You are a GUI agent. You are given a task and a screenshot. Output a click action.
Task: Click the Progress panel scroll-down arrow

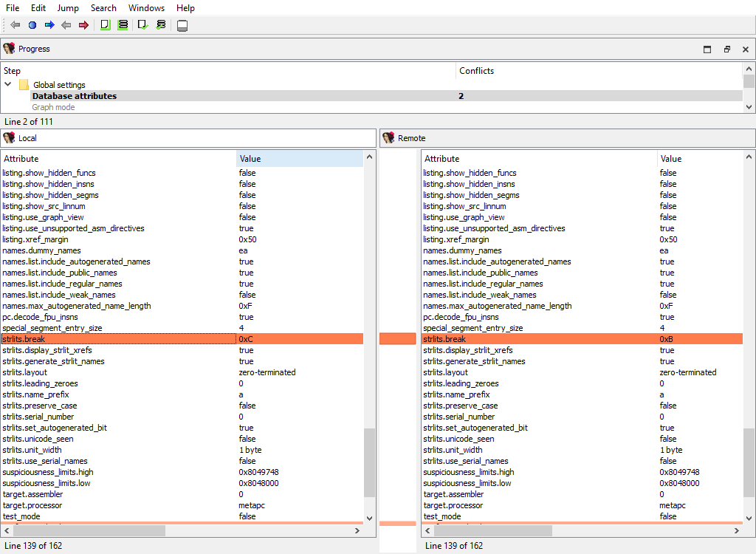(749, 107)
